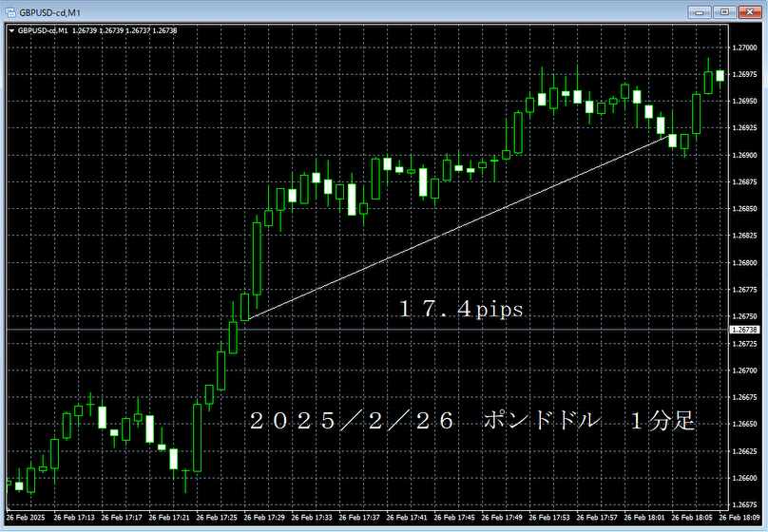Click the 1.26725 price scale label
This screenshot has height=532, width=768.
(x=744, y=344)
